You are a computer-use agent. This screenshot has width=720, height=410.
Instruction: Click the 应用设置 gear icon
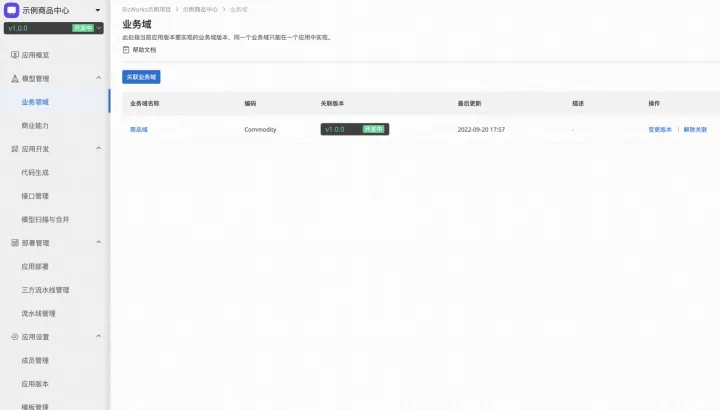point(15,337)
